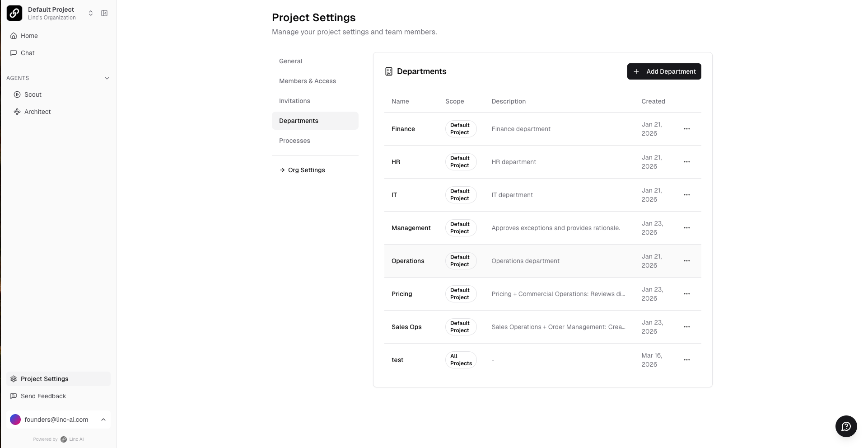Screen dimensions: 868x448
Task: Follow the Org Settings link
Action: pos(306,170)
